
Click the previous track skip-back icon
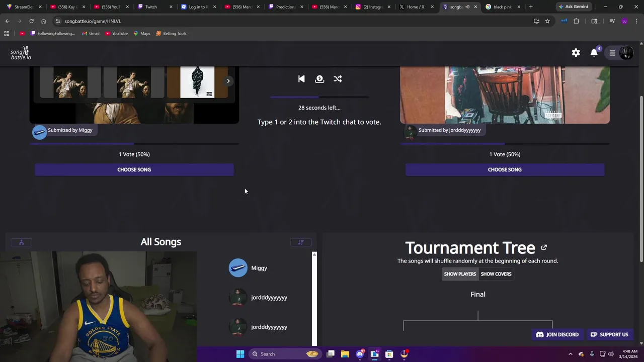pyautogui.click(x=301, y=79)
